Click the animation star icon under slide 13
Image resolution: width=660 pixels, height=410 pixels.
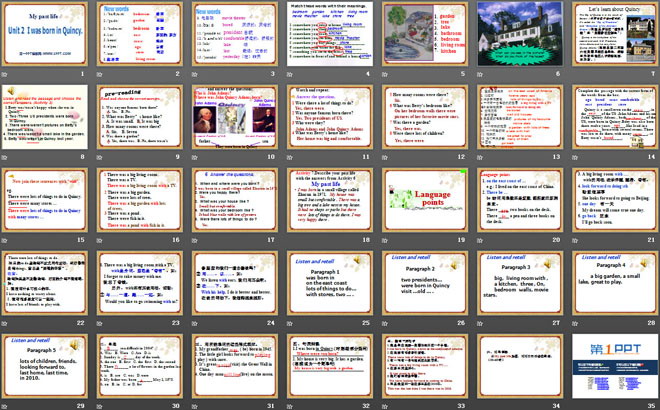click(480, 157)
